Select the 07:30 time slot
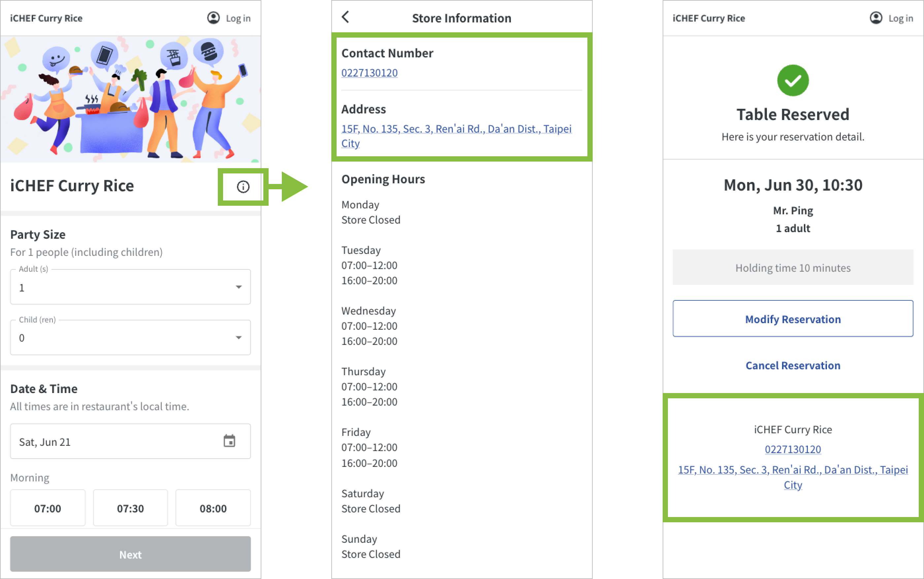 [x=130, y=508]
